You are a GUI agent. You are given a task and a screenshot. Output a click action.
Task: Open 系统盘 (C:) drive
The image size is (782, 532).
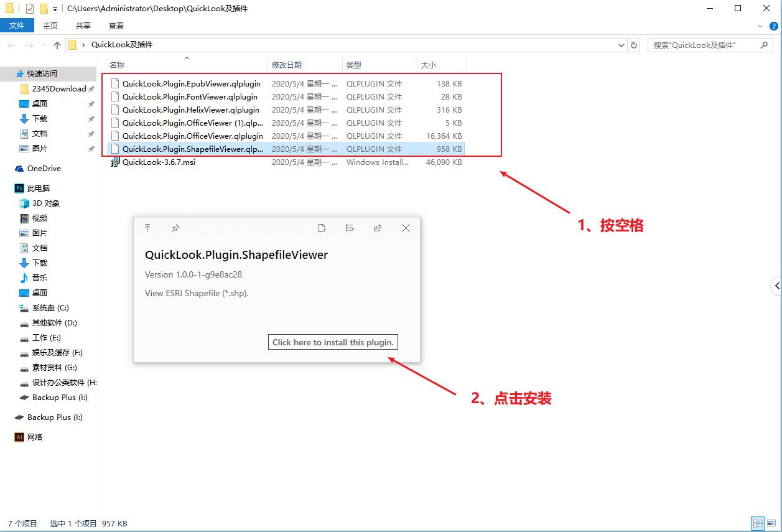pos(50,307)
